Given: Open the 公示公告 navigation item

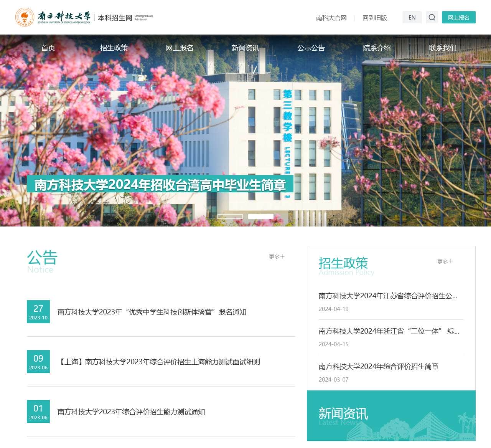Looking at the screenshot, I should [311, 48].
